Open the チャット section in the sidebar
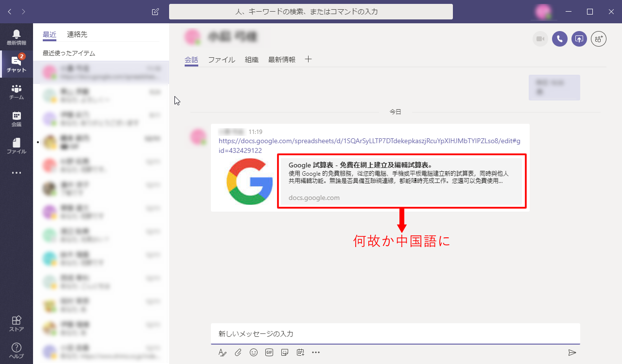The width and height of the screenshot is (622, 364). click(x=17, y=64)
